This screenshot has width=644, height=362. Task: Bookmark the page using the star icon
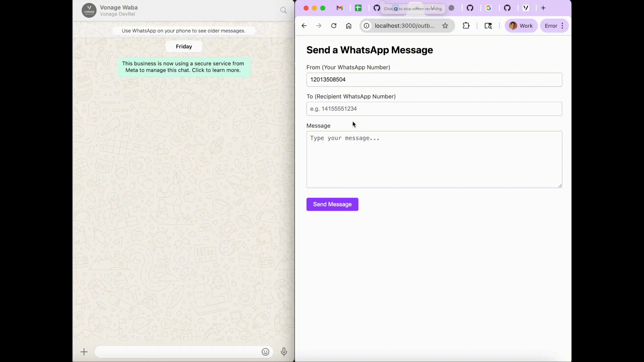click(x=445, y=25)
